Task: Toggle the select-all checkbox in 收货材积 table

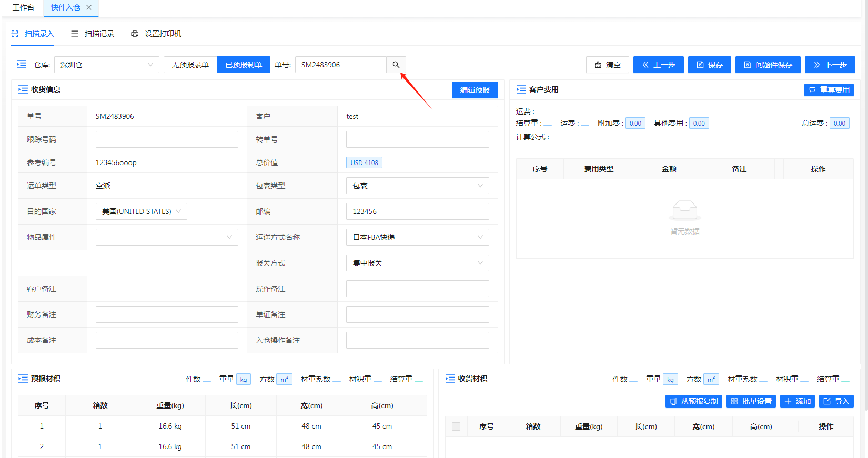Action: 456,426
